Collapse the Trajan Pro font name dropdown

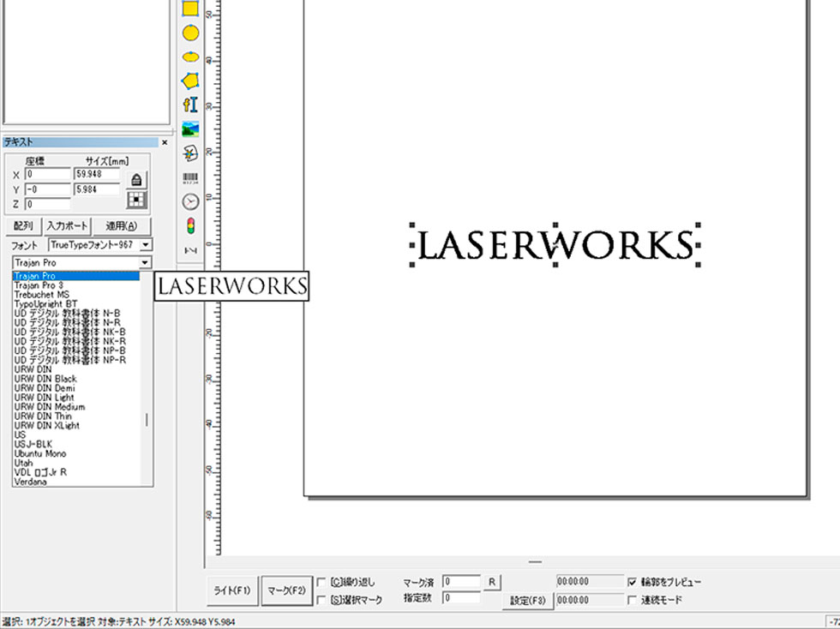(145, 262)
